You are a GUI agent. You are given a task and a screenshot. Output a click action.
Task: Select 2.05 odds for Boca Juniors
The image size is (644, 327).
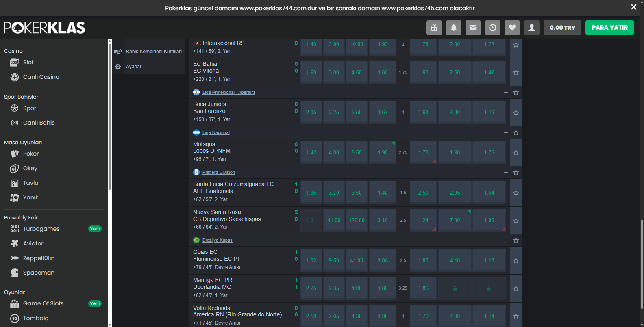[311, 113]
